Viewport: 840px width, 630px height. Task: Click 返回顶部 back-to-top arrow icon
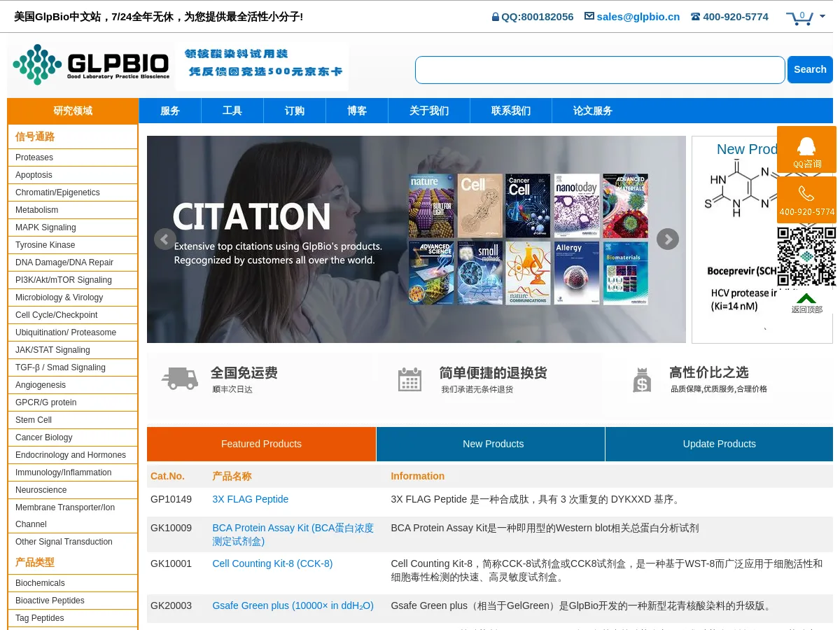point(806,297)
